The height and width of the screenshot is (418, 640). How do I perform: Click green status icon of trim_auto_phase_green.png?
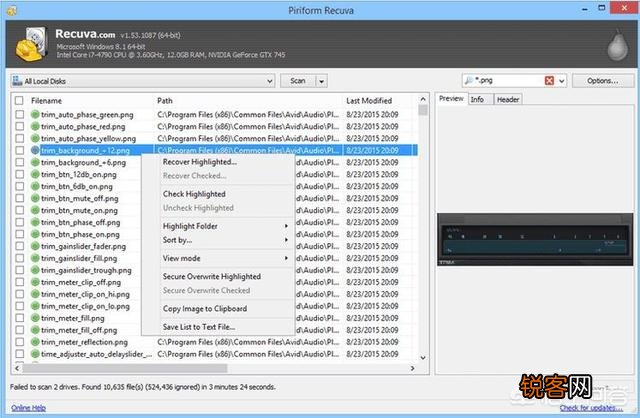(x=35, y=114)
